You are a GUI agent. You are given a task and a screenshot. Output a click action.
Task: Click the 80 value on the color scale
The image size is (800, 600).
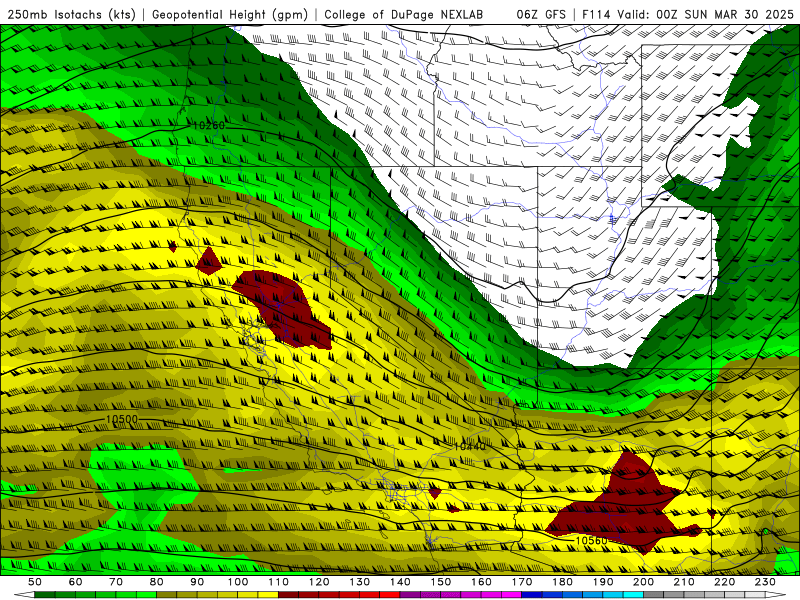pos(156,582)
